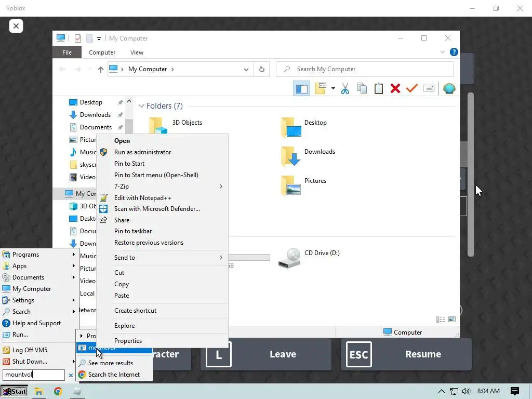Expand the ribbon with the chevron
The height and width of the screenshot is (399, 532).
click(x=442, y=52)
